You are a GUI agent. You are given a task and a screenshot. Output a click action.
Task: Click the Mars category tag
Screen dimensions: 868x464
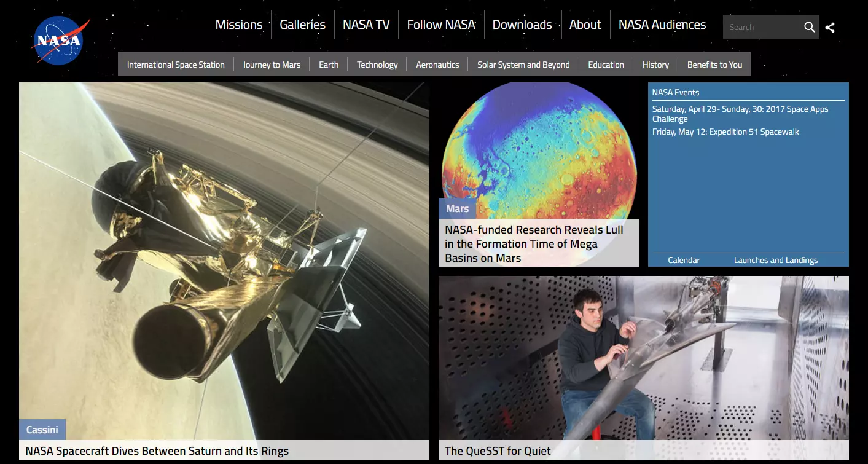pos(457,208)
